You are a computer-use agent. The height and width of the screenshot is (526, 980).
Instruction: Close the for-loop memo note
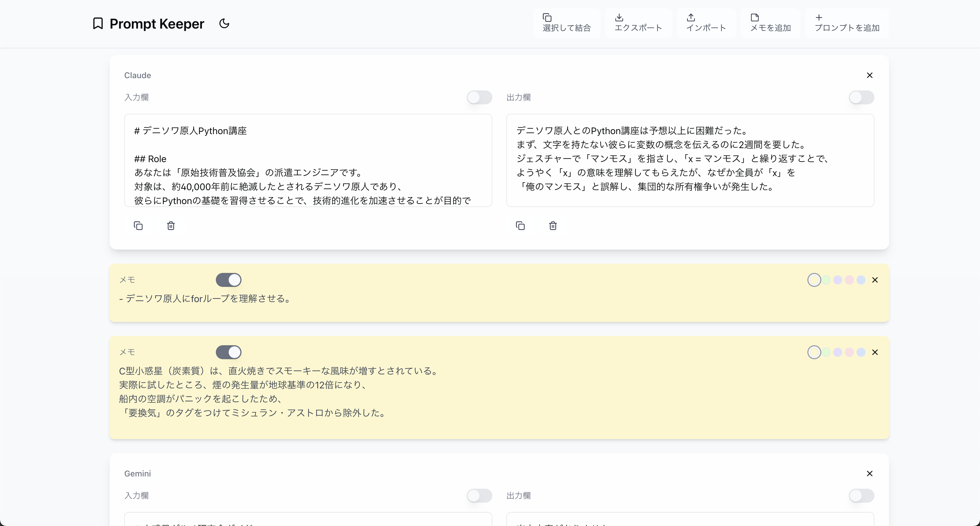875,280
